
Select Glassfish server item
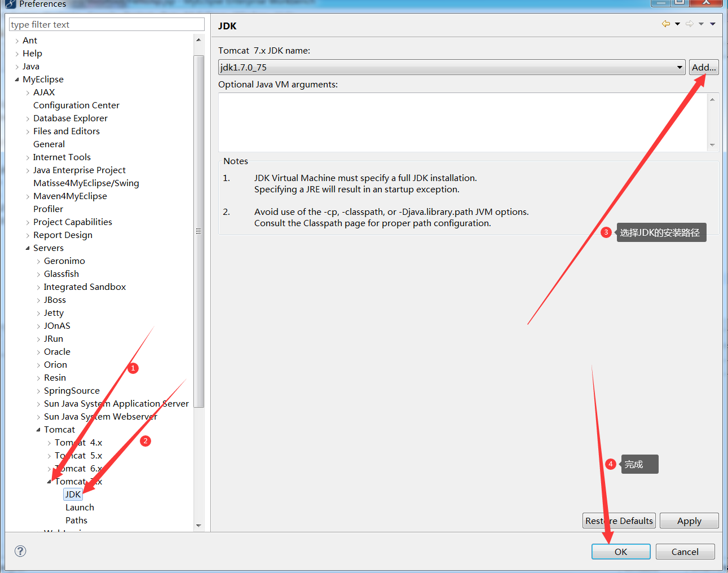click(x=61, y=274)
